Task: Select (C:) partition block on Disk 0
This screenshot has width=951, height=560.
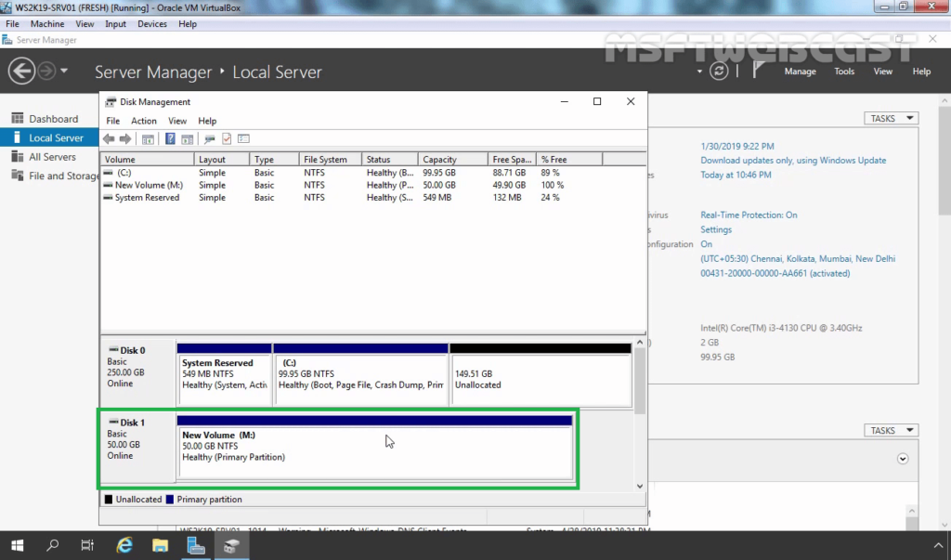Action: click(x=361, y=374)
